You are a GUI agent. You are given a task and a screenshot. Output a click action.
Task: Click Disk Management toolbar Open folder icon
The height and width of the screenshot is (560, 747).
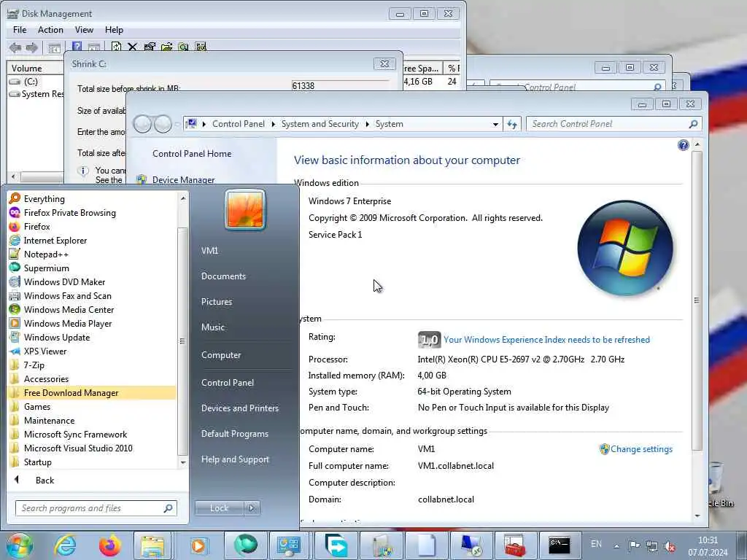click(167, 47)
